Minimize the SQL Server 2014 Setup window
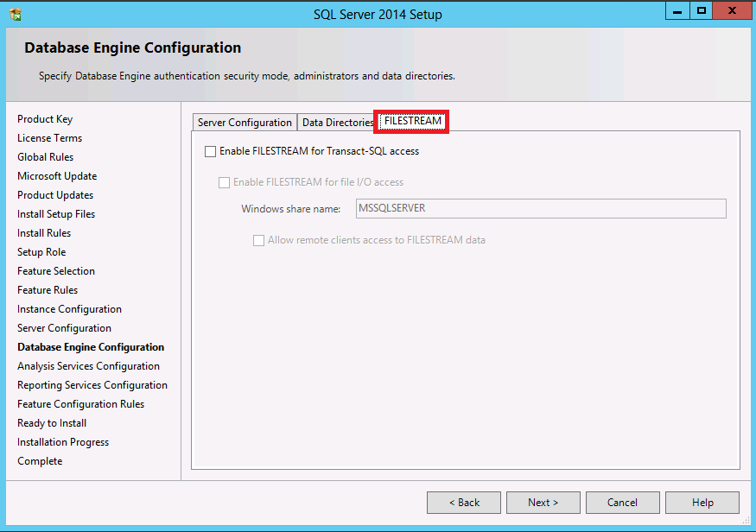 click(x=677, y=11)
